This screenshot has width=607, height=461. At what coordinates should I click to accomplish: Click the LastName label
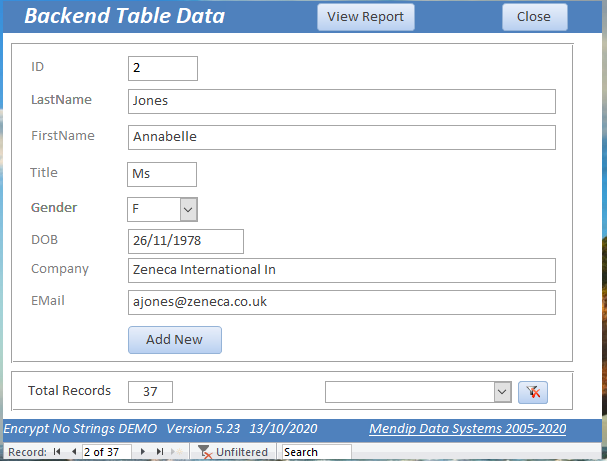point(61,100)
